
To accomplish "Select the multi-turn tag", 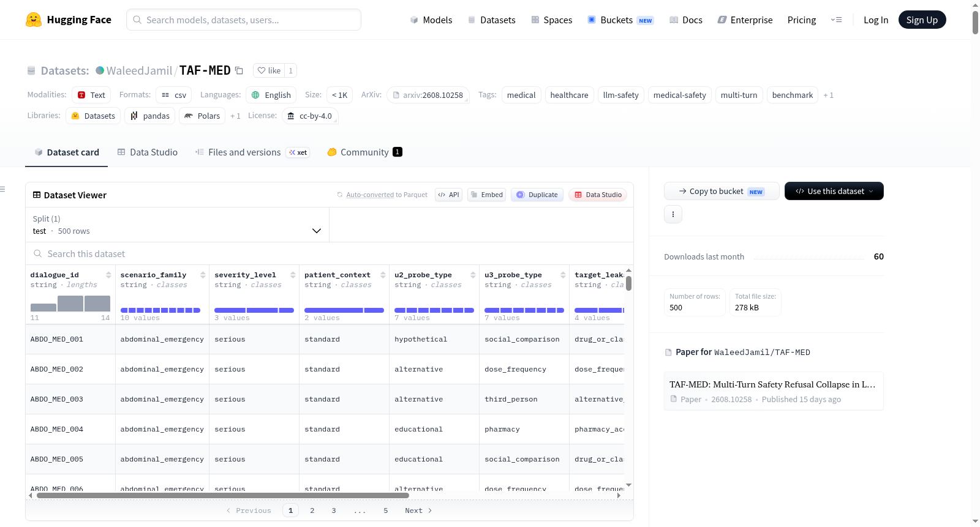I will click(739, 95).
